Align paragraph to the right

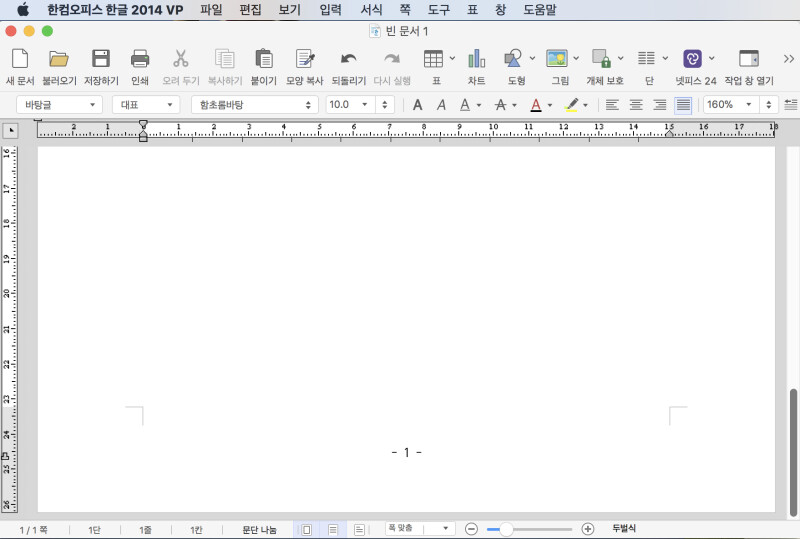[660, 105]
